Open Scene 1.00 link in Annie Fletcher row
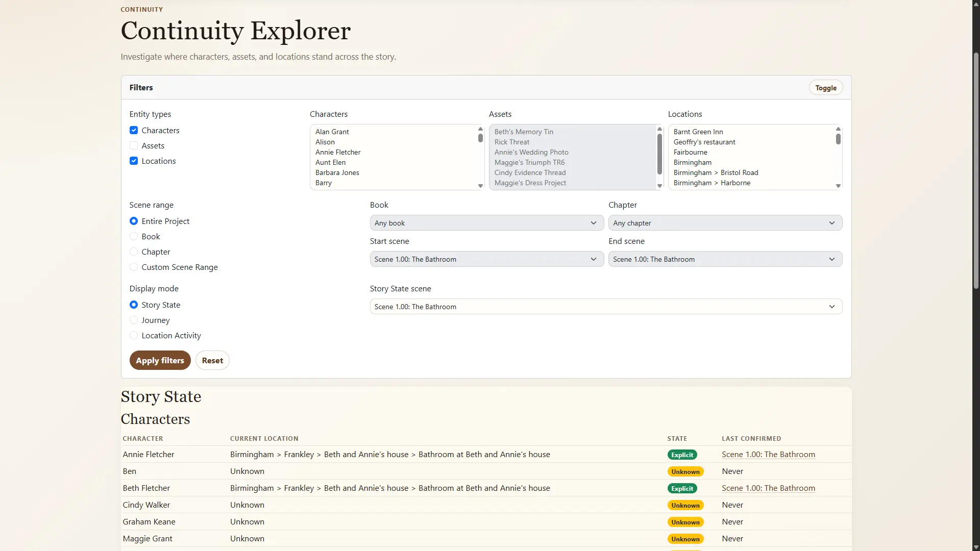980x551 pixels. tap(768, 454)
